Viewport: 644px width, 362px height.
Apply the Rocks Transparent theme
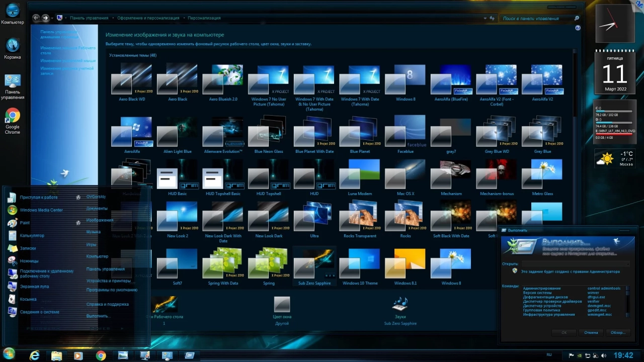click(x=360, y=218)
